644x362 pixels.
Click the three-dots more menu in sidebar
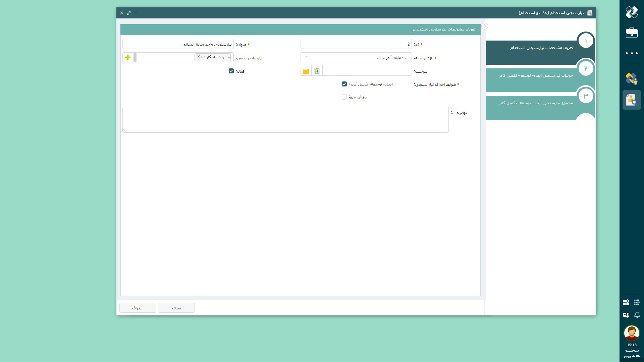tap(632, 53)
